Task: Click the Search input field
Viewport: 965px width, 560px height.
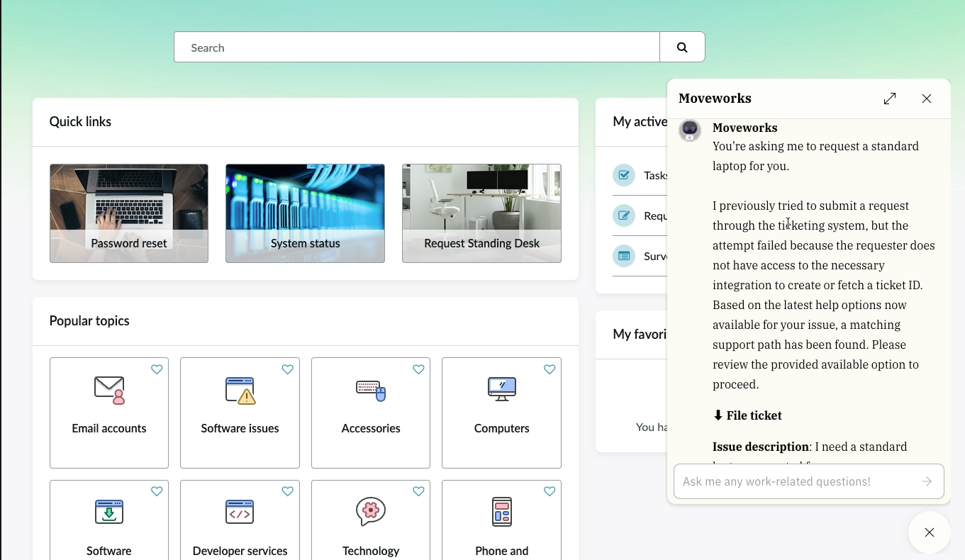Action: [417, 47]
